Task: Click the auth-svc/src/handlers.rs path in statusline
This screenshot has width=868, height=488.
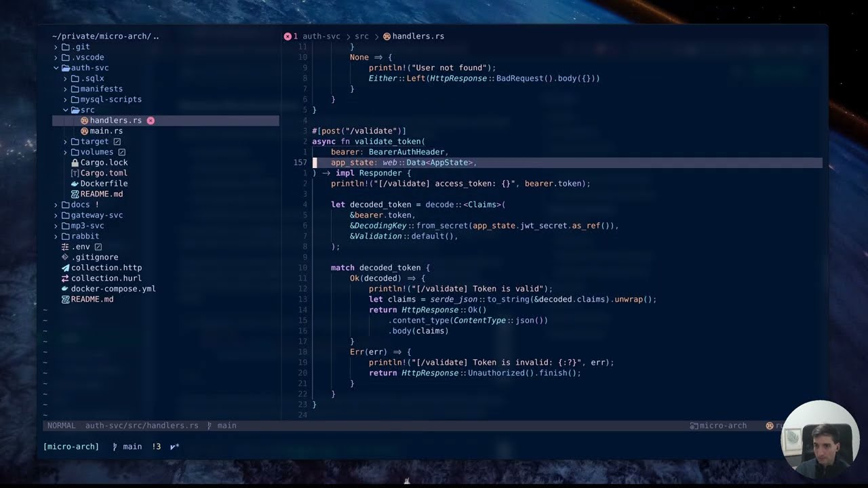Action: point(142,426)
